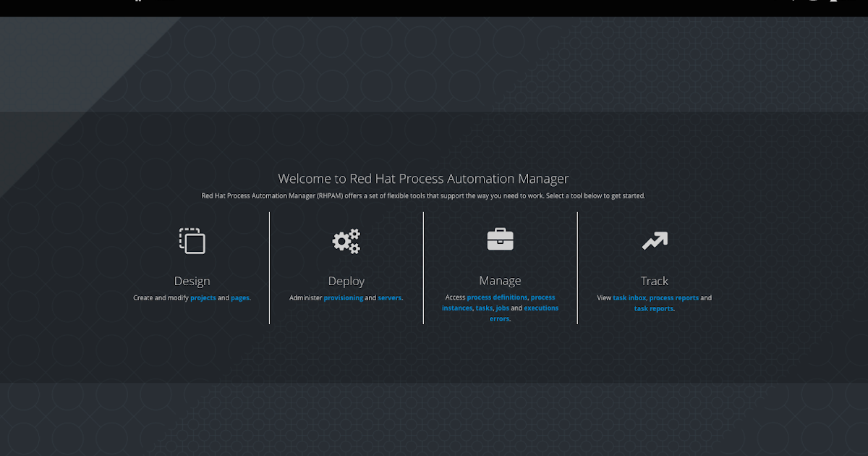Open the pages link under Design
Screen dimensions: 868x456
240,297
